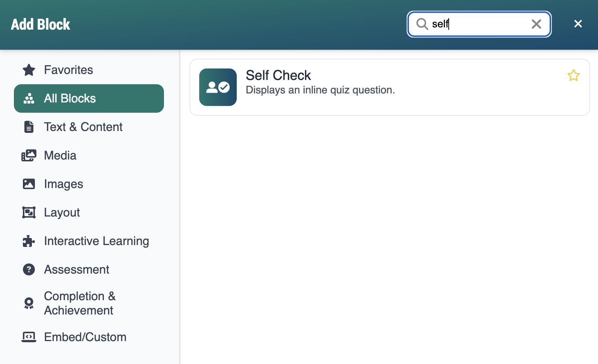The image size is (598, 364).
Task: Close the Add Block dialog
Action: pos(578,24)
